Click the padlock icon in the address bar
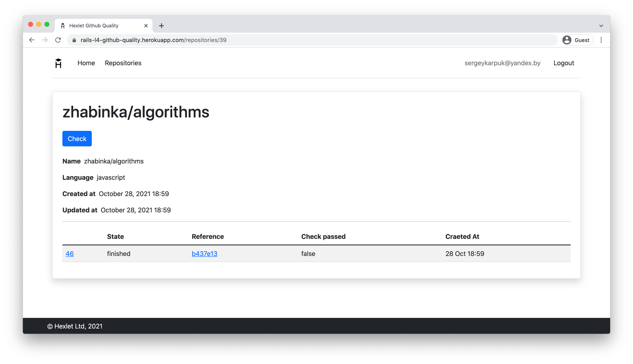 (x=74, y=40)
